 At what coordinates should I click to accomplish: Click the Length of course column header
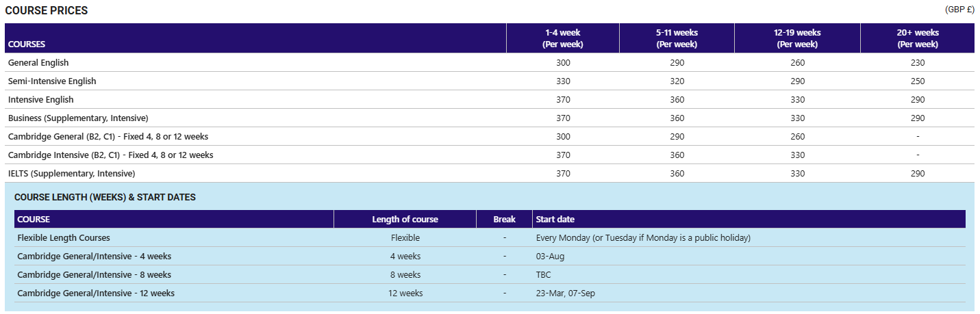[405, 220]
